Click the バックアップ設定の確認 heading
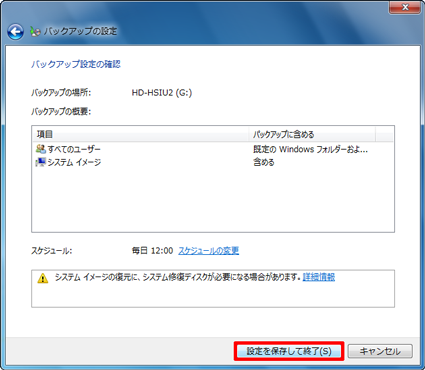The height and width of the screenshot is (370, 425). [x=76, y=64]
